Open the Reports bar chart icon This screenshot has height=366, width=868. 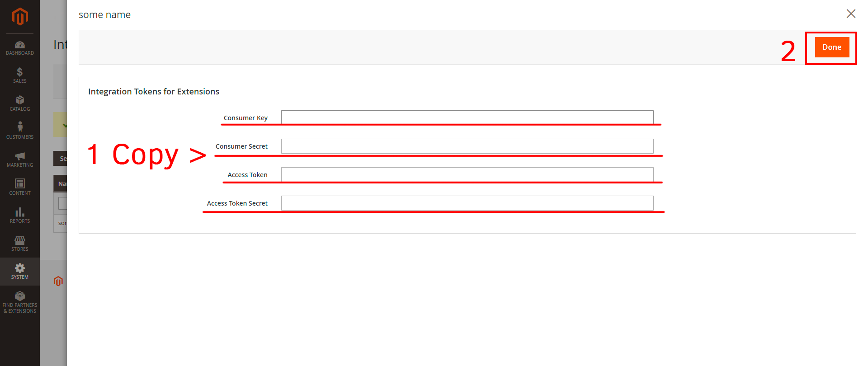coord(20,216)
